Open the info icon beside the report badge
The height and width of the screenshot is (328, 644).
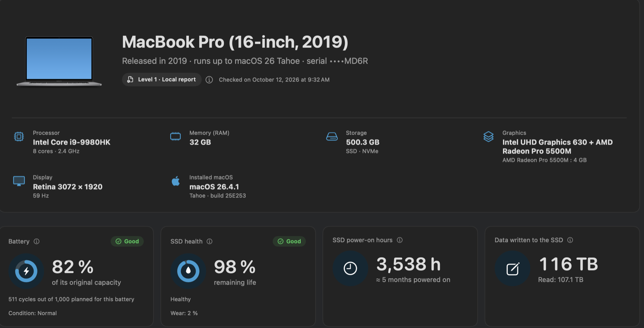[x=209, y=80]
